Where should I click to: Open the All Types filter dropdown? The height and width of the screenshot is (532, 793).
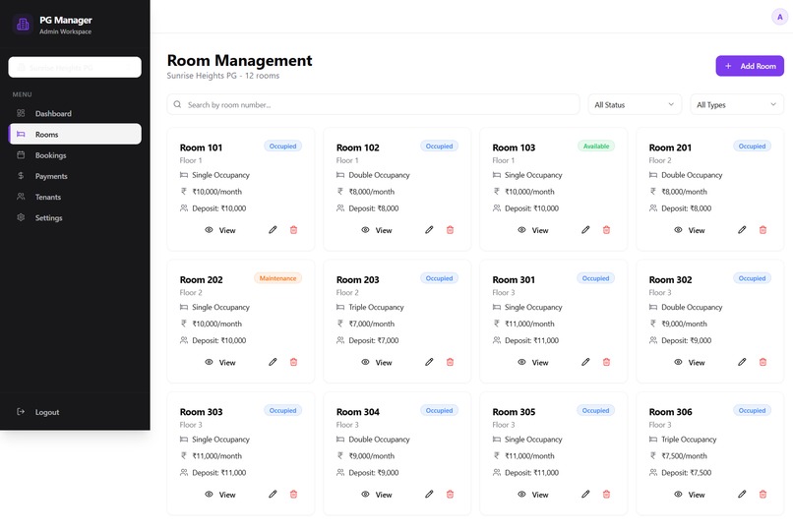[x=737, y=104]
